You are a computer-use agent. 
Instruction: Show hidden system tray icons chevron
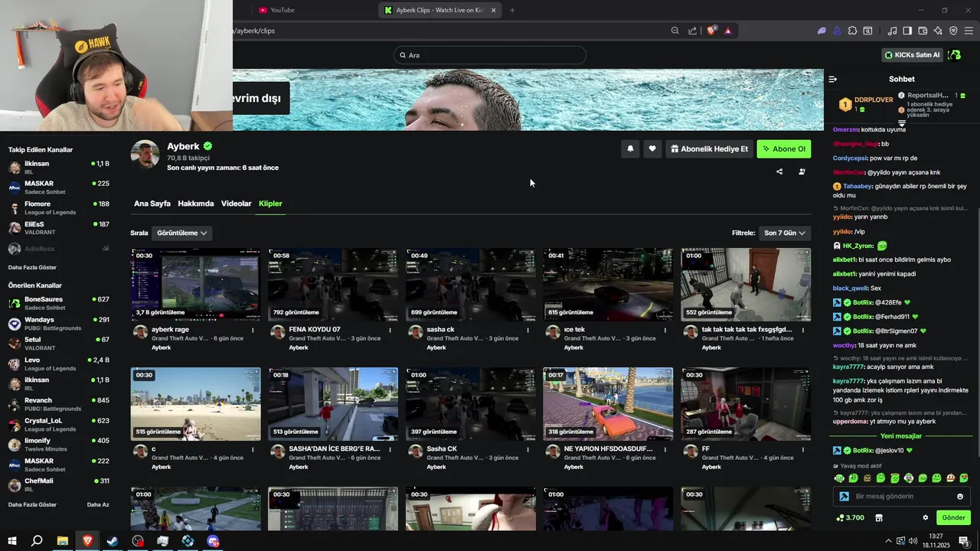click(888, 541)
